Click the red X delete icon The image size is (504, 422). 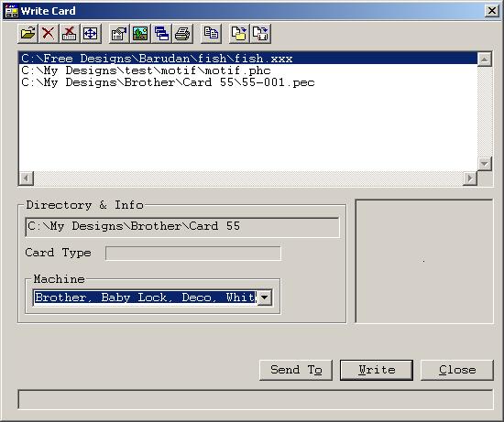(49, 33)
